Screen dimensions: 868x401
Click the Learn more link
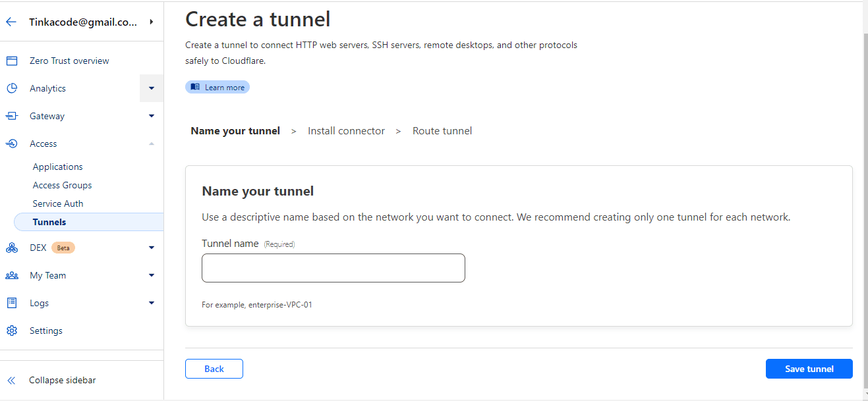pyautogui.click(x=217, y=87)
